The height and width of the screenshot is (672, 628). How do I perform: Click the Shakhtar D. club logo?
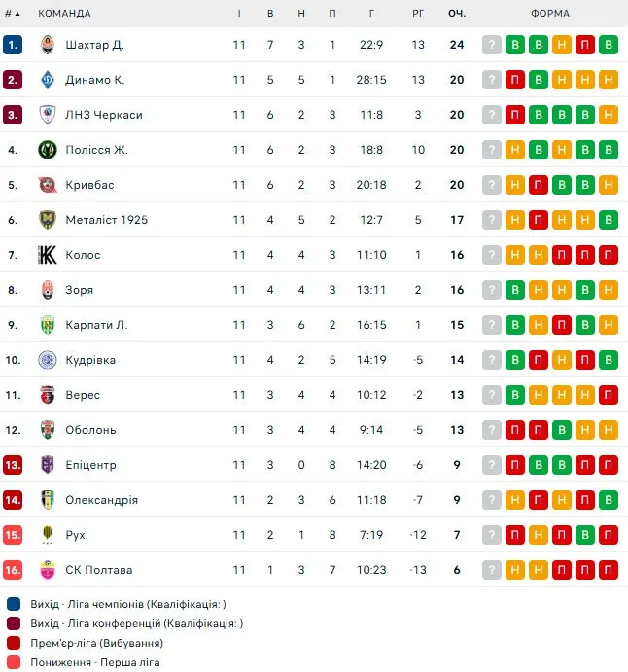[x=47, y=45]
